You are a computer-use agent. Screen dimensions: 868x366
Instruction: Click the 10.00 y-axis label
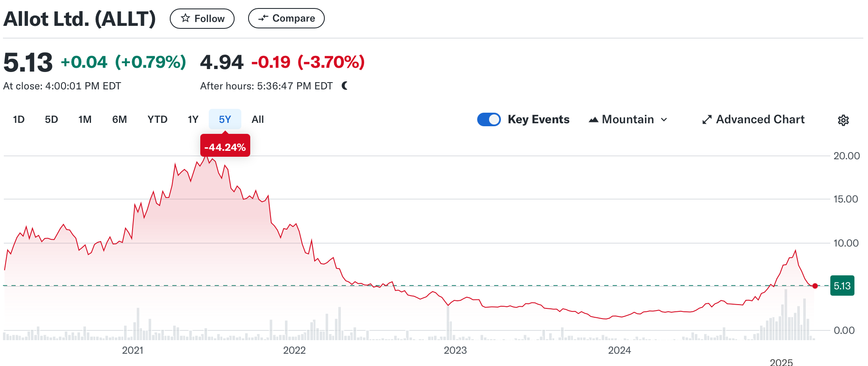pos(846,243)
